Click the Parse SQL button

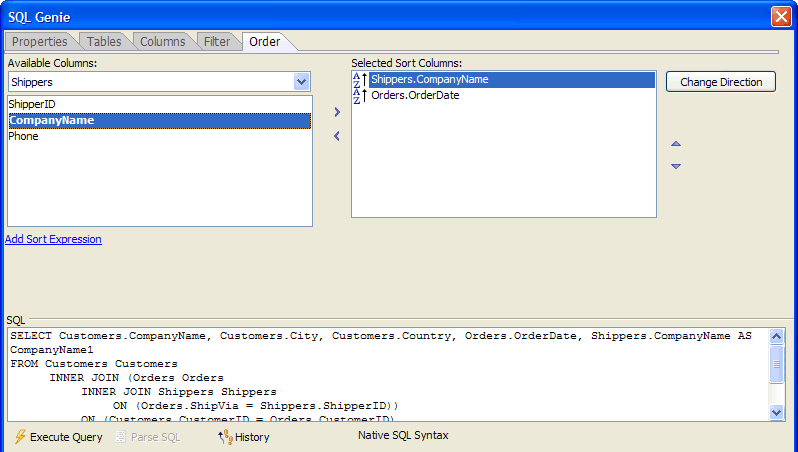click(x=148, y=437)
